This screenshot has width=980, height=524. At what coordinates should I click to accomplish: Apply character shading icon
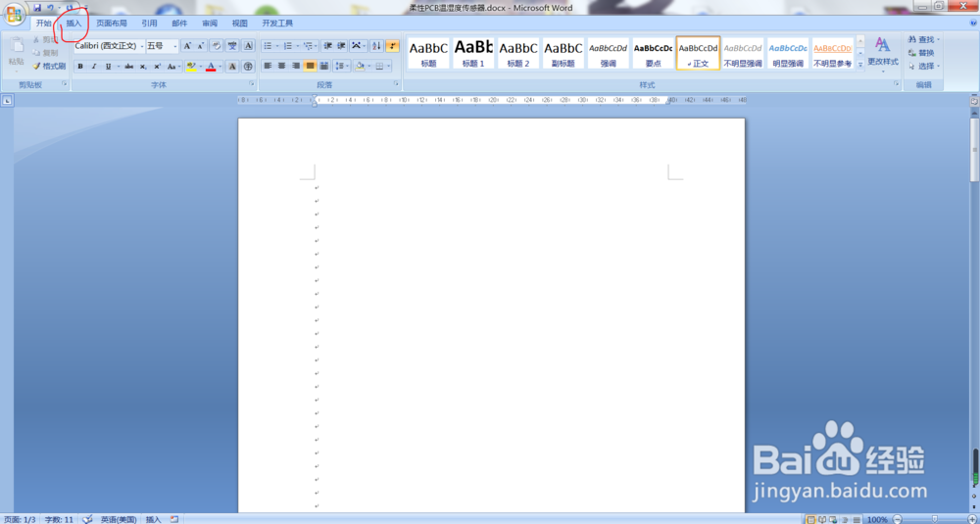click(x=232, y=67)
